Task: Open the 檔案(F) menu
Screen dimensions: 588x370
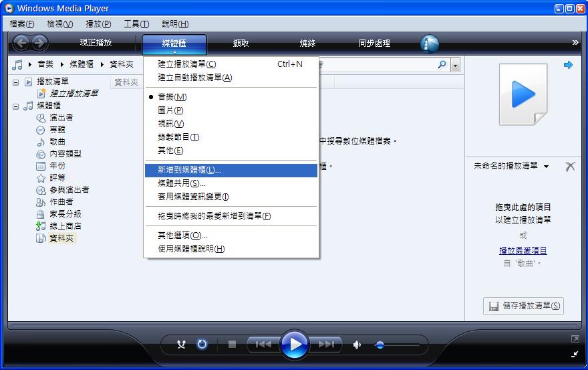Action: tap(22, 24)
